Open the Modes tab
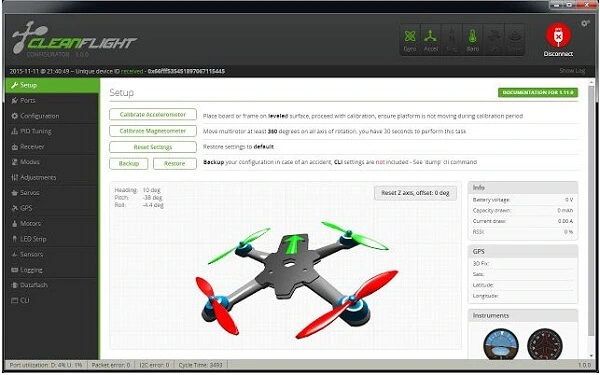 pyautogui.click(x=52, y=162)
